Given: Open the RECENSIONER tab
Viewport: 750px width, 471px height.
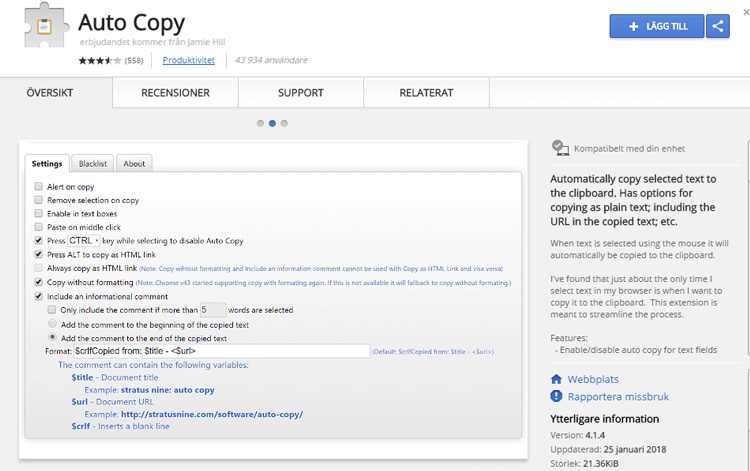Looking at the screenshot, I should [x=175, y=93].
